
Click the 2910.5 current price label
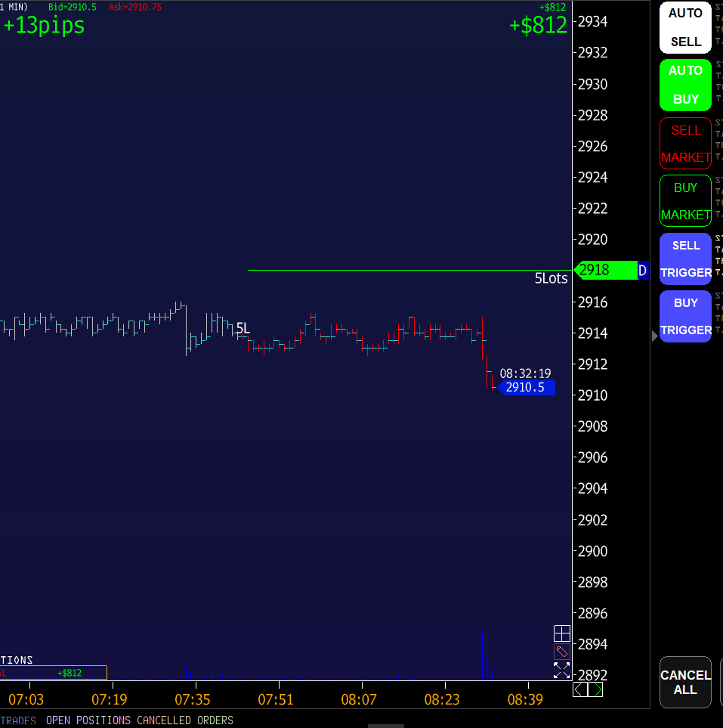[527, 387]
